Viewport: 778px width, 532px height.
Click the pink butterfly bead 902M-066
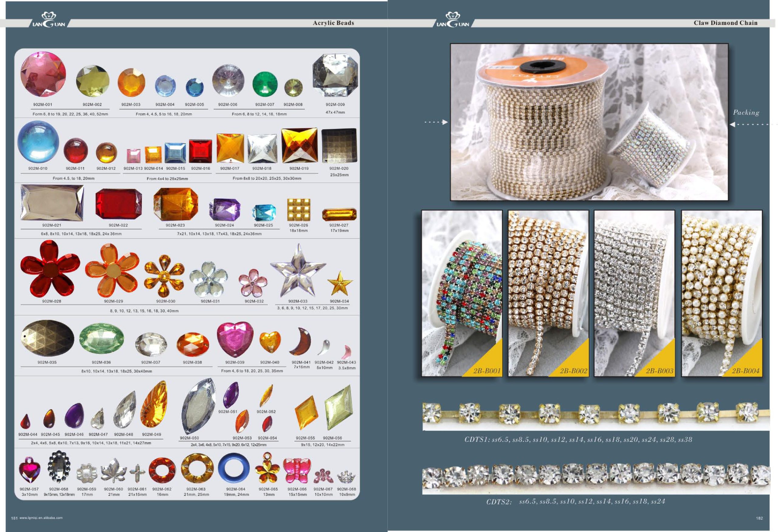297,470
